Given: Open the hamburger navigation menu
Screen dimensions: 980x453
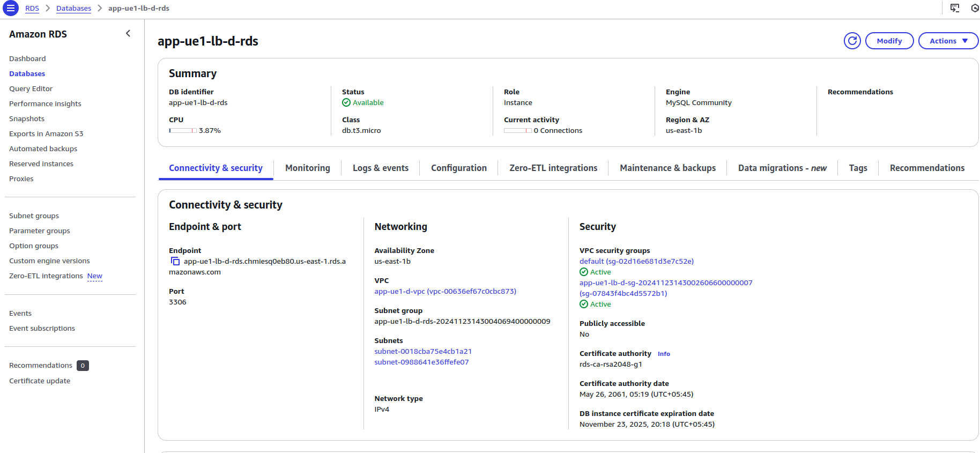Looking at the screenshot, I should pyautogui.click(x=10, y=8).
